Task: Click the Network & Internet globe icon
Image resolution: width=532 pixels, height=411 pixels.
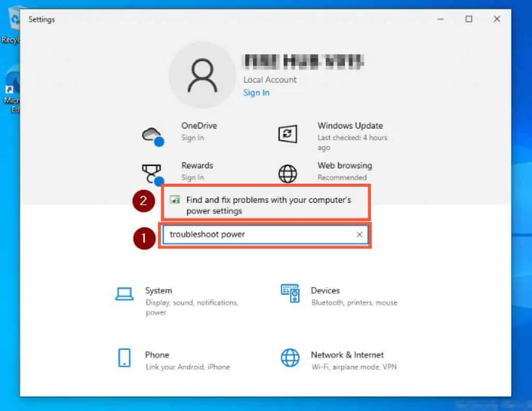Action: [290, 358]
